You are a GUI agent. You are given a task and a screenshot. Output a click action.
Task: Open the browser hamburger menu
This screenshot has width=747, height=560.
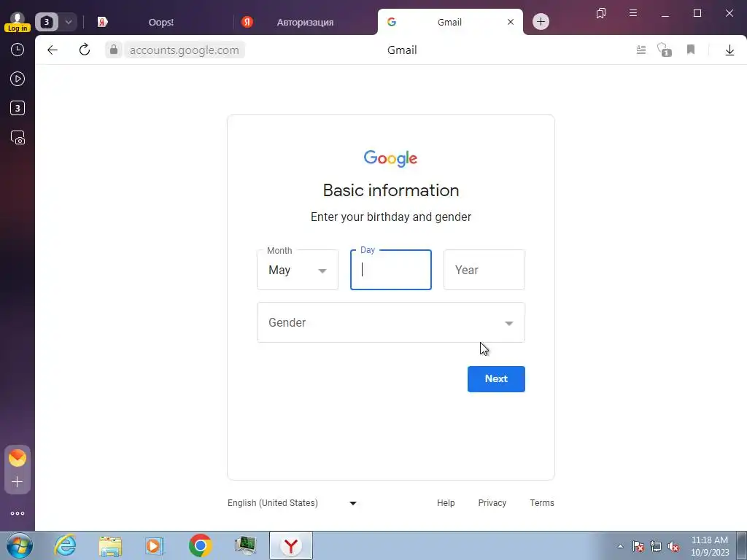(x=633, y=13)
